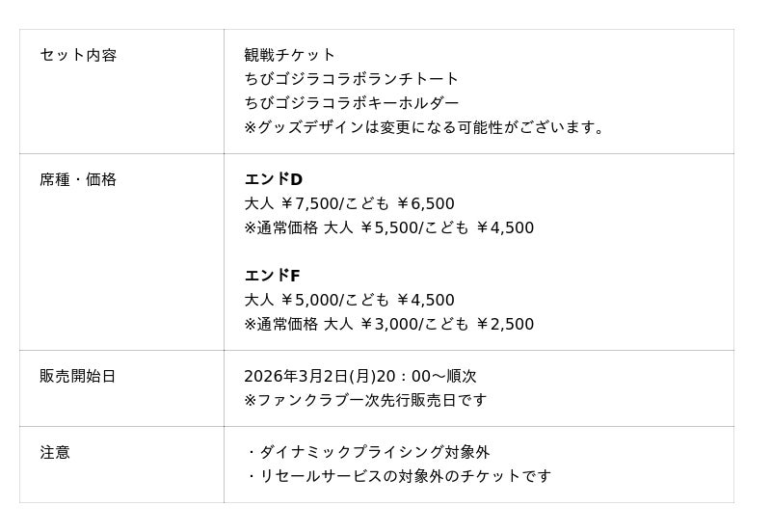Viewport: 771px width, 532px height.
Task: Click the エンドF price ¥5,000/¥4,500 line
Action: click(349, 300)
